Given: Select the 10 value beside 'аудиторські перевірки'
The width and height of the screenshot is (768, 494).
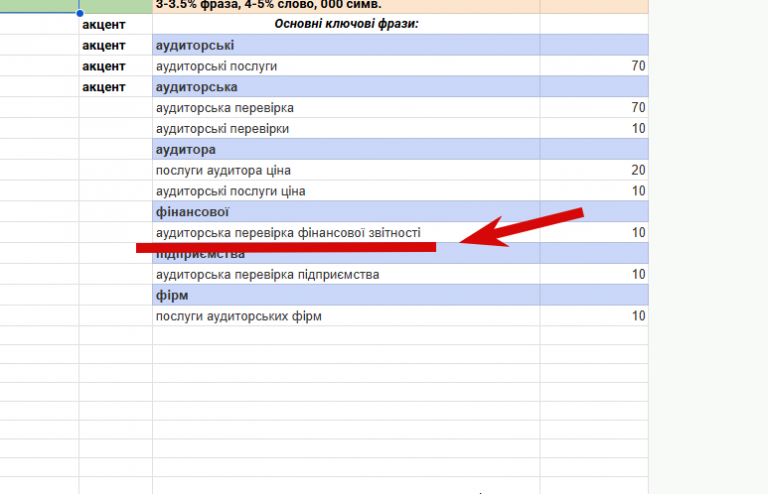Looking at the screenshot, I should click(x=594, y=128).
